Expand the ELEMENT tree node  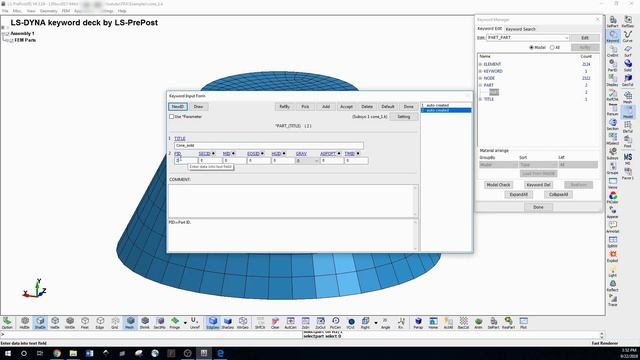[480, 64]
